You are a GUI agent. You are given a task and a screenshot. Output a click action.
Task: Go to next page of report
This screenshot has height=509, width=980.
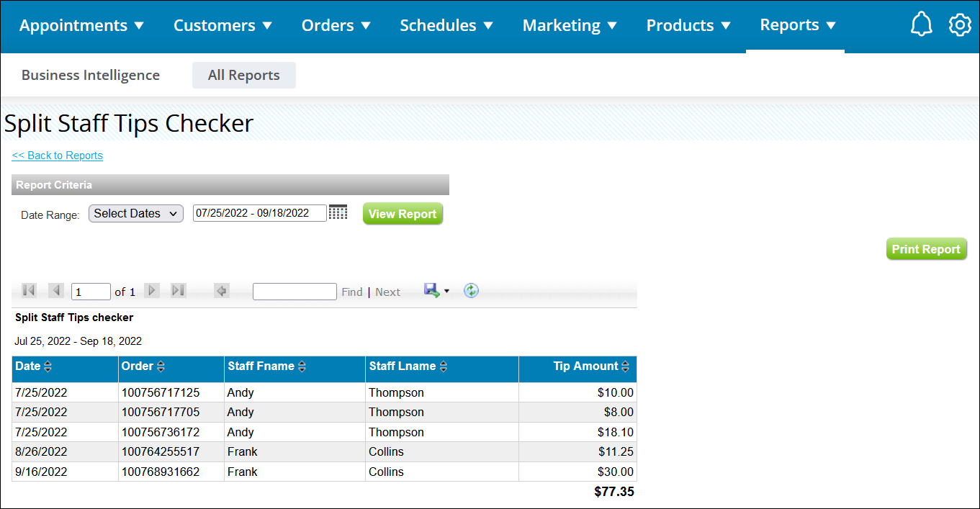tap(152, 291)
